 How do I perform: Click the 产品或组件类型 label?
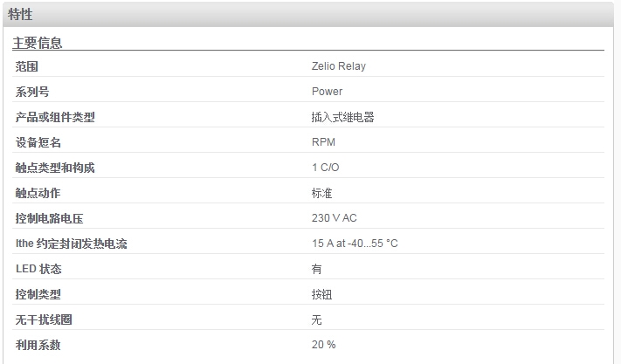pos(55,117)
